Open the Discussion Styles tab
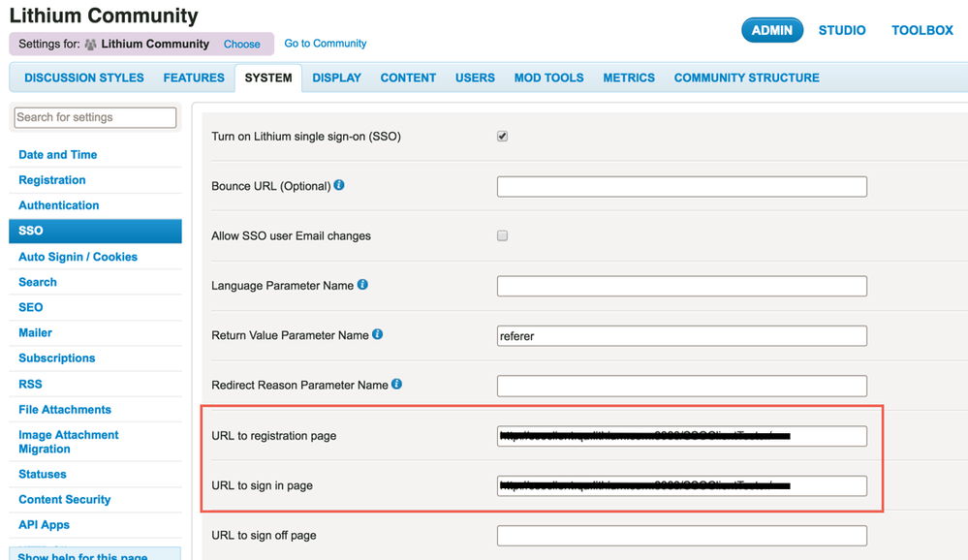Screen dimensions: 968x560 [x=84, y=78]
